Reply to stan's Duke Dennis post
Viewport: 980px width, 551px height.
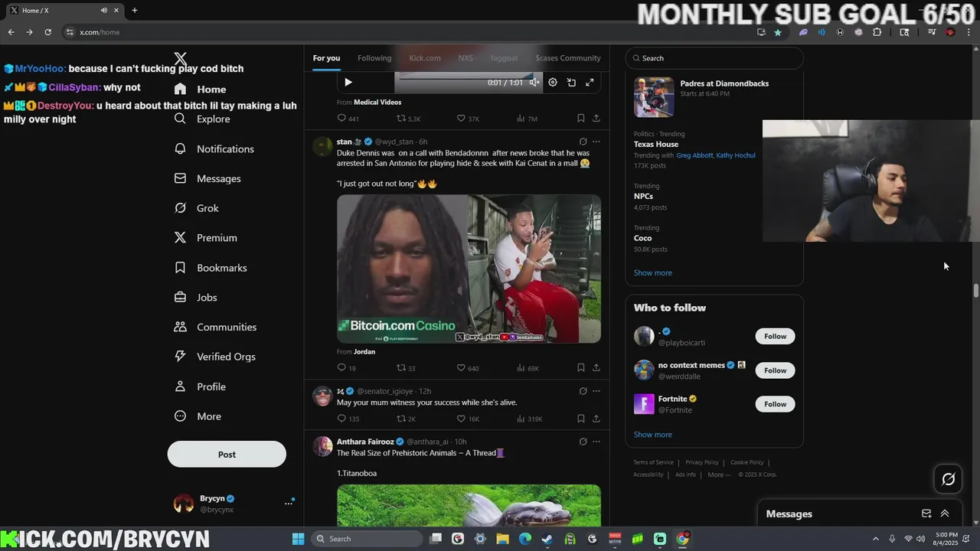[341, 368]
